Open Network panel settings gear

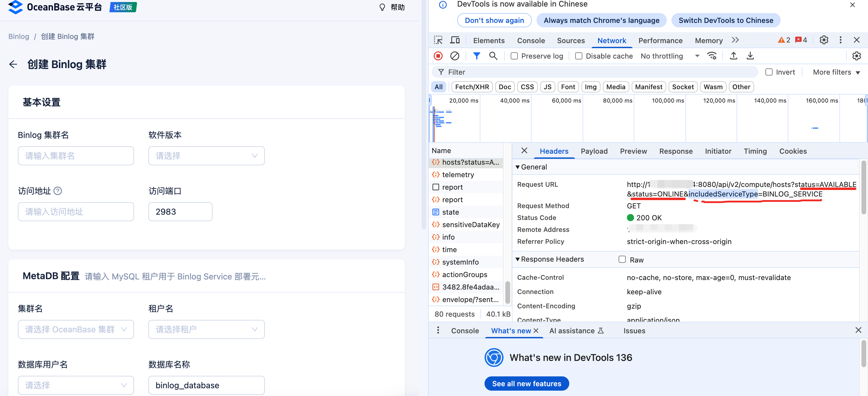coord(856,56)
